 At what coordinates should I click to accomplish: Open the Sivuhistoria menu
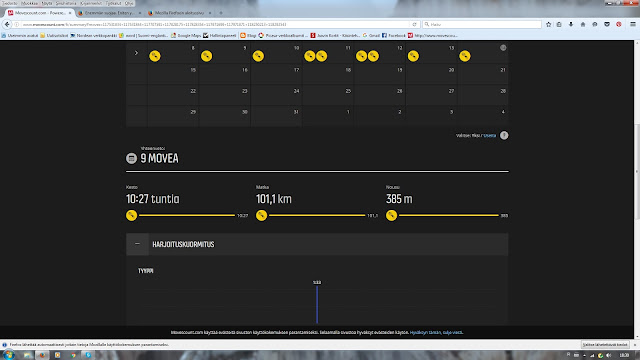66,3
